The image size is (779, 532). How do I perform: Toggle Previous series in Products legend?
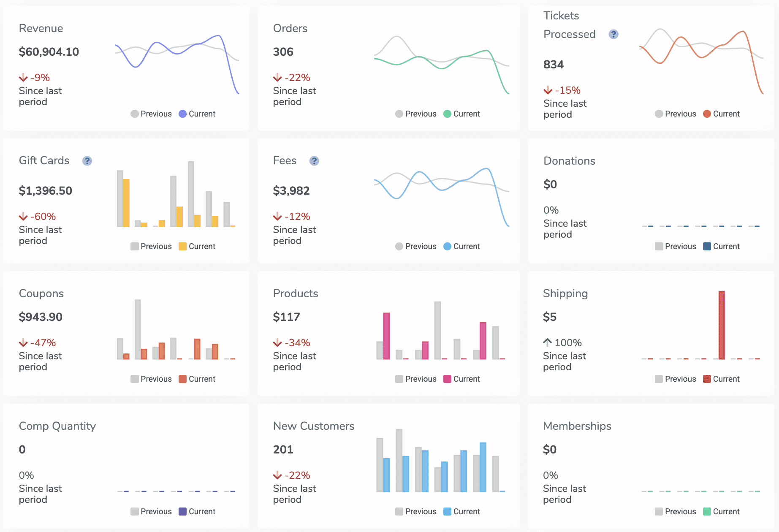[416, 379]
